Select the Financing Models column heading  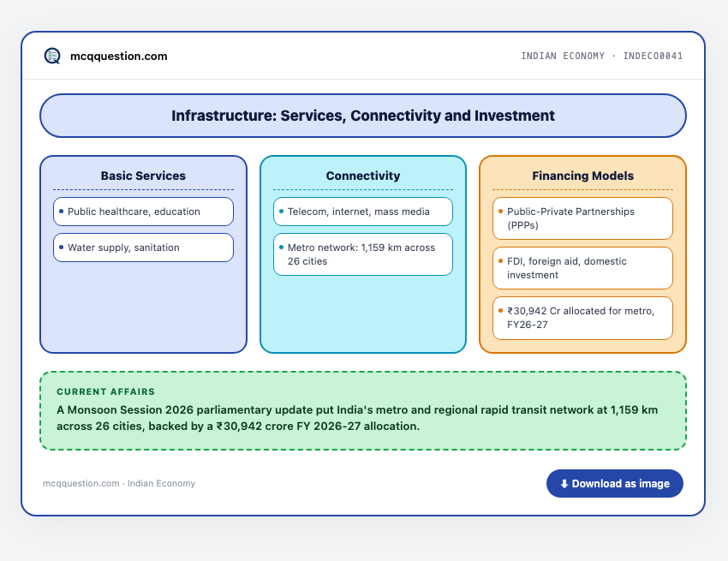582,176
